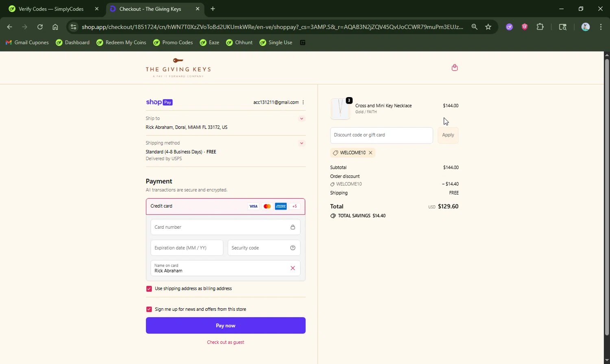
Task: Close the Checkout tab
Action: tap(198, 9)
